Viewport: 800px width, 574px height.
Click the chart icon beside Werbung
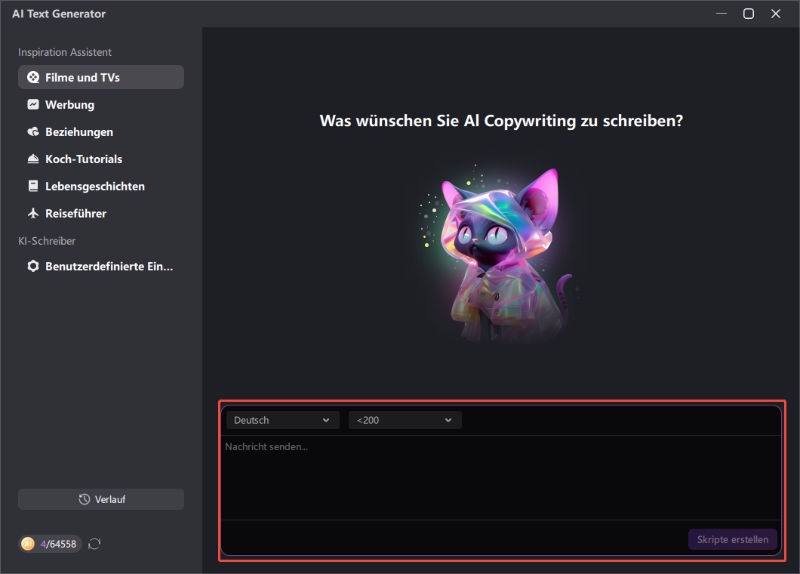point(33,104)
